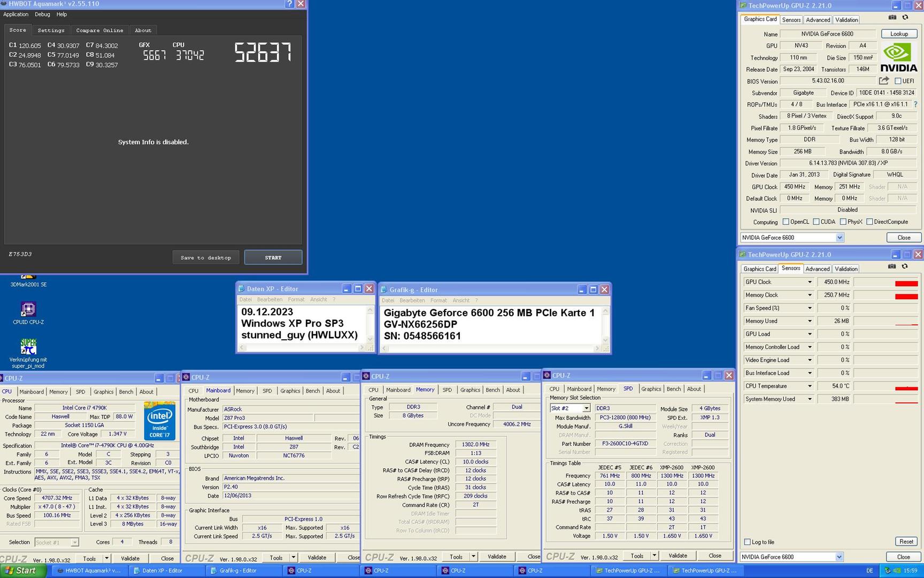Screen dimensions: 924x578
Task: Open Bearbeiten menu in Daten XP Editor
Action: coord(269,300)
